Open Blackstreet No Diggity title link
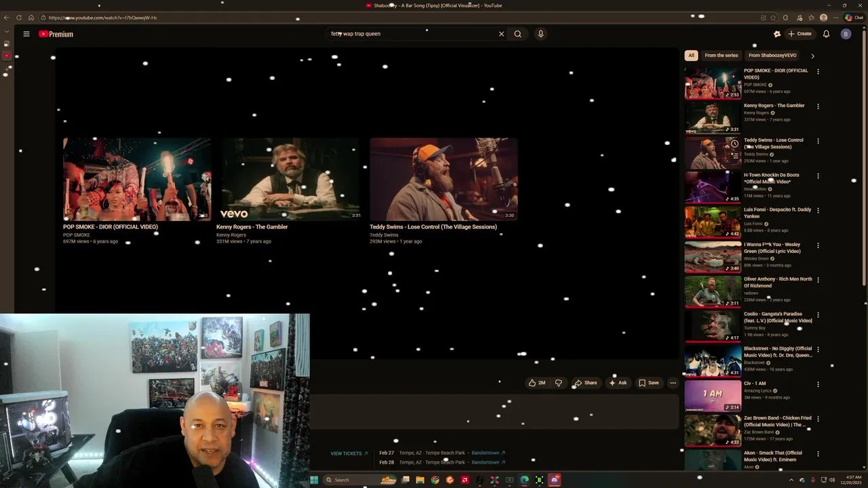 pos(778,352)
